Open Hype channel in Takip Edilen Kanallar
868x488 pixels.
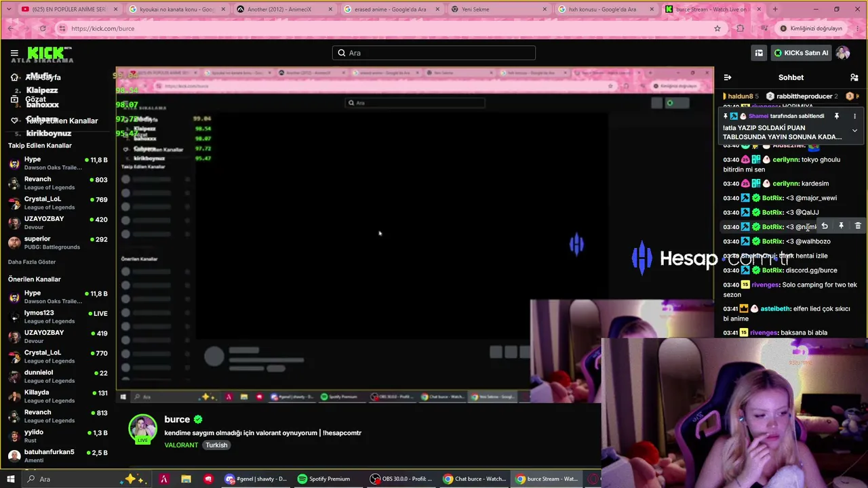58,163
